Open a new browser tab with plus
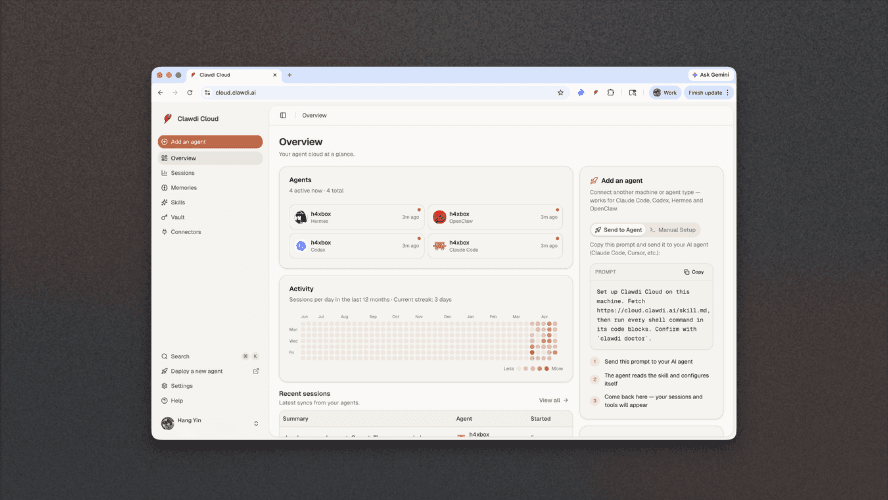Viewport: 888px width, 500px height. click(x=289, y=75)
